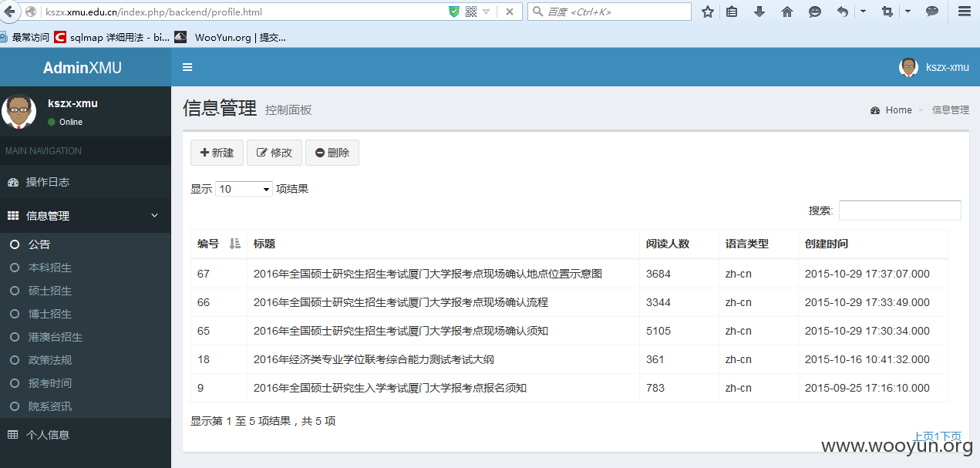Click the undo arrow toolbar icon
Viewport: 980px width, 468px height.
(843, 12)
